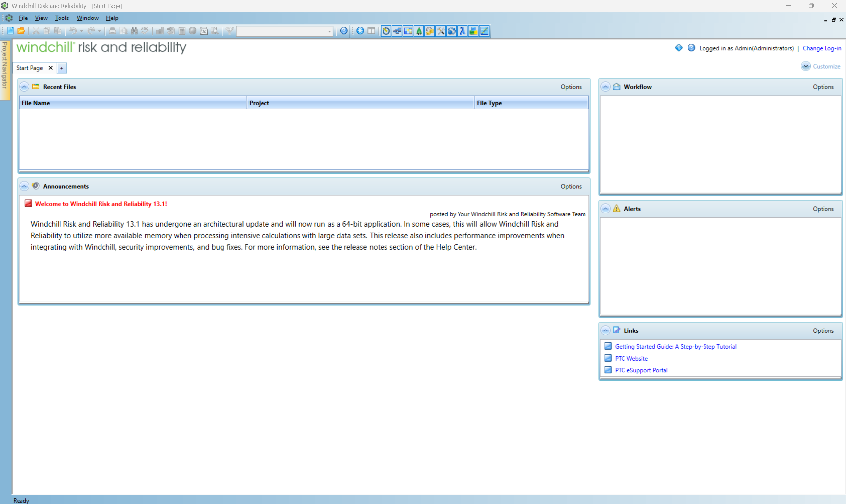Click the Copy toolbar icon
The image size is (846, 504).
[x=47, y=31]
